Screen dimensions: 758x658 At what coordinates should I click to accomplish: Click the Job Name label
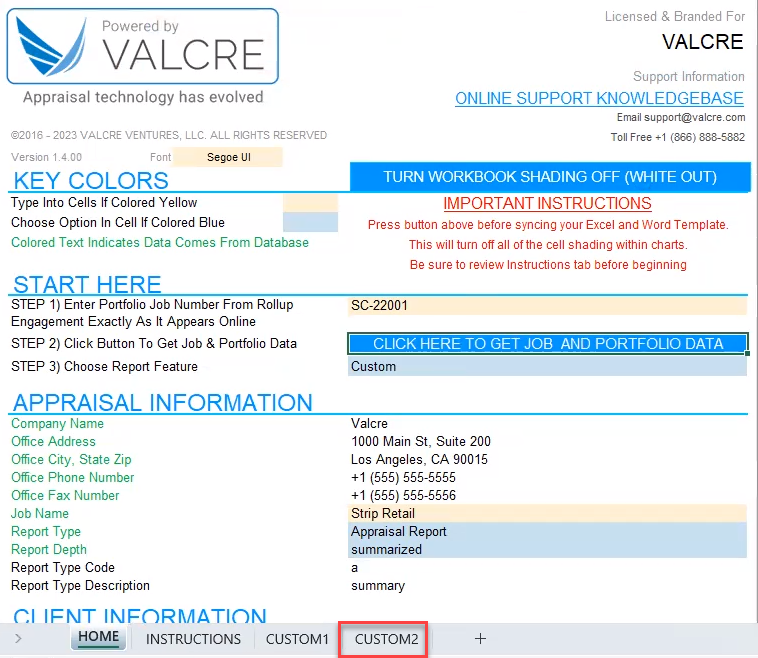pyautogui.click(x=40, y=513)
